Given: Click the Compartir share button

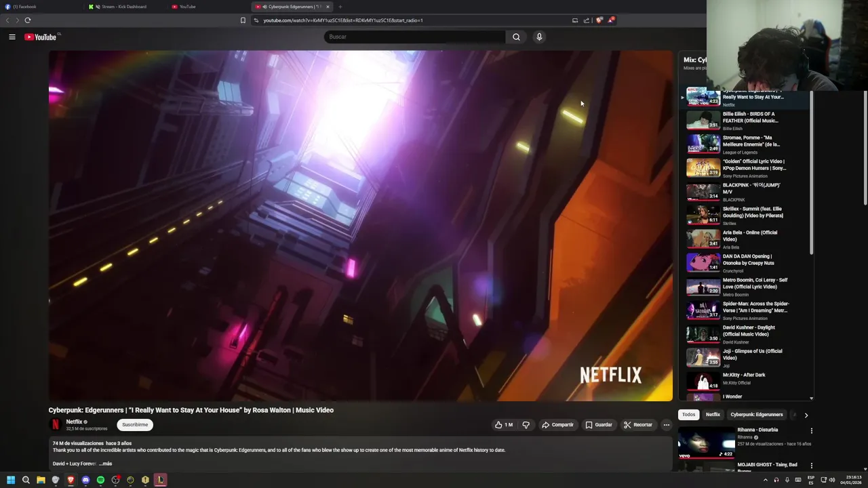Looking at the screenshot, I should (x=557, y=425).
